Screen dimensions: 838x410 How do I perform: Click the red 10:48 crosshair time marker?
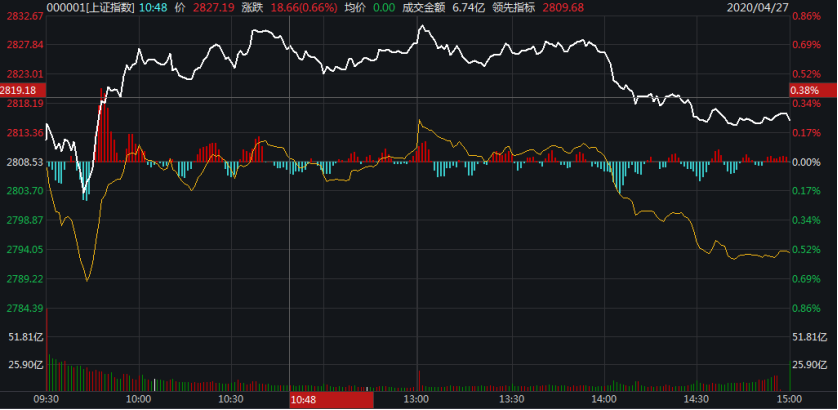click(x=303, y=400)
